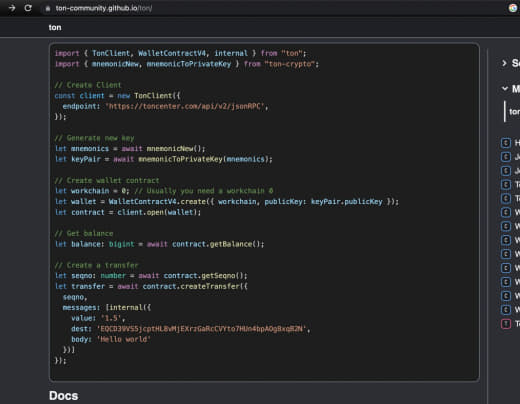Click the browser forward arrow
This screenshot has height=404, width=520.
click(12, 8)
